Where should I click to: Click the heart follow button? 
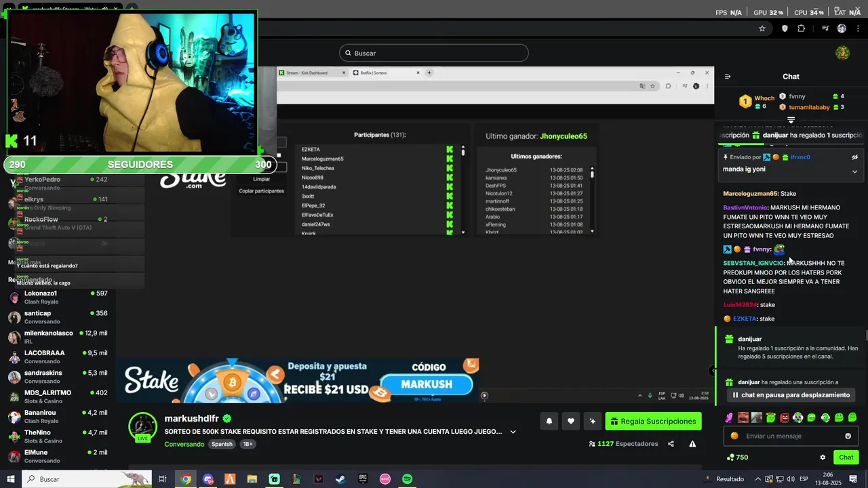(571, 421)
